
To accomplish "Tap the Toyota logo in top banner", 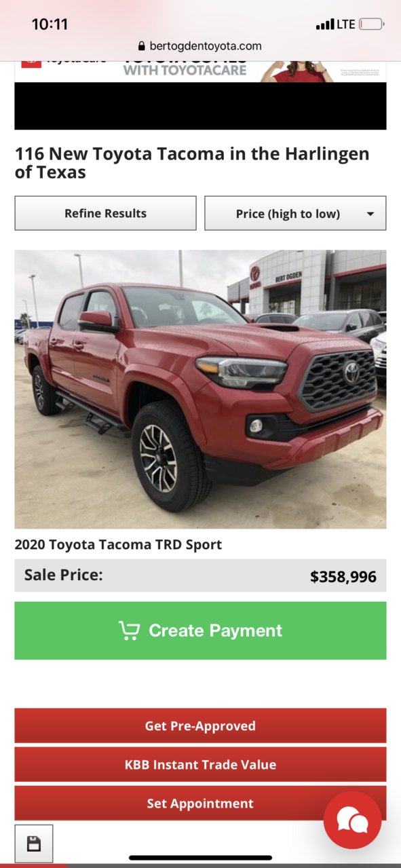I will click(x=31, y=62).
